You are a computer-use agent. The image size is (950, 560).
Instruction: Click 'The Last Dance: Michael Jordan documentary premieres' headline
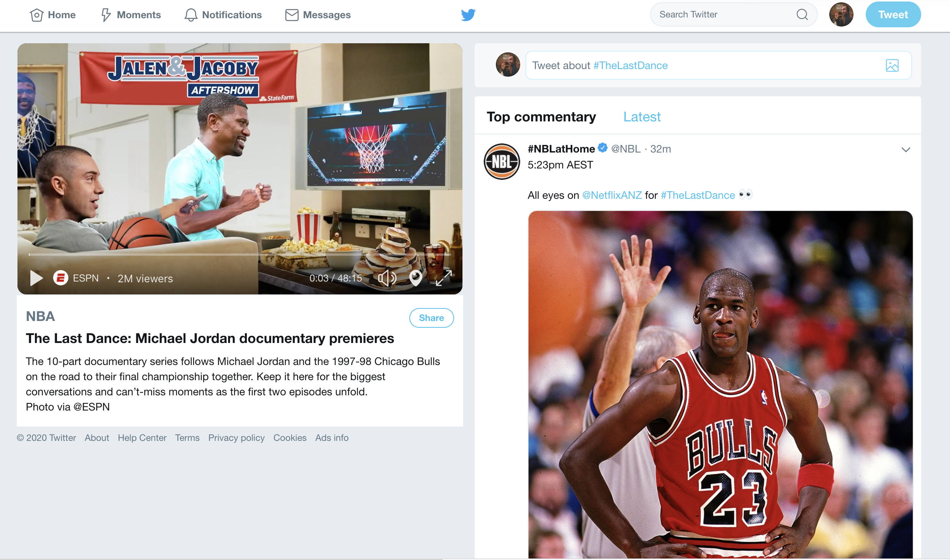(210, 338)
